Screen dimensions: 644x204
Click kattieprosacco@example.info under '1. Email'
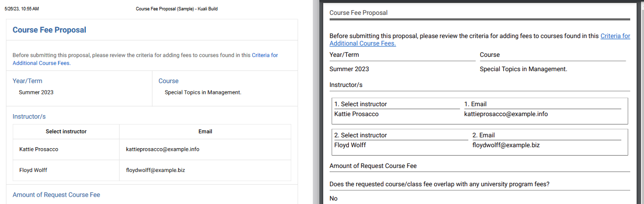(x=506, y=114)
